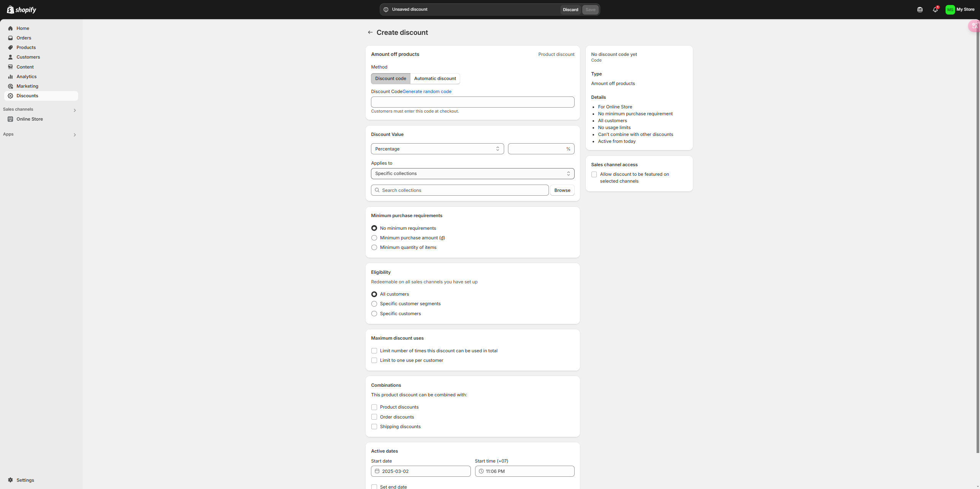The width and height of the screenshot is (980, 489).
Task: Click the Home sidebar icon
Action: click(x=10, y=28)
